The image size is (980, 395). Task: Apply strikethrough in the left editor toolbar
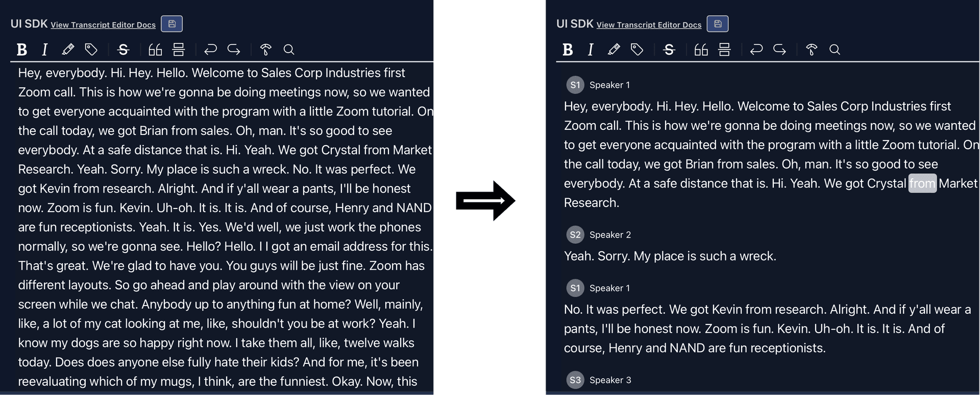123,50
